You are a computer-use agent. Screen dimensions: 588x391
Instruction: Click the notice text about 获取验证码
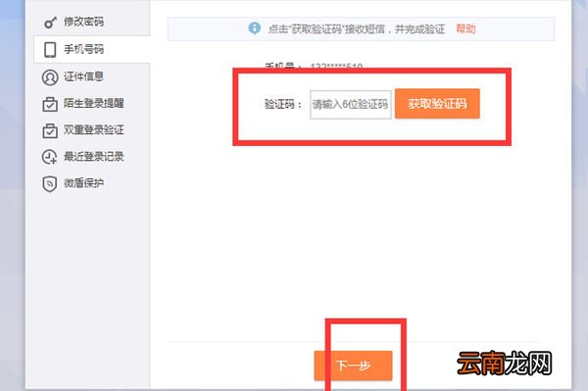tap(357, 28)
